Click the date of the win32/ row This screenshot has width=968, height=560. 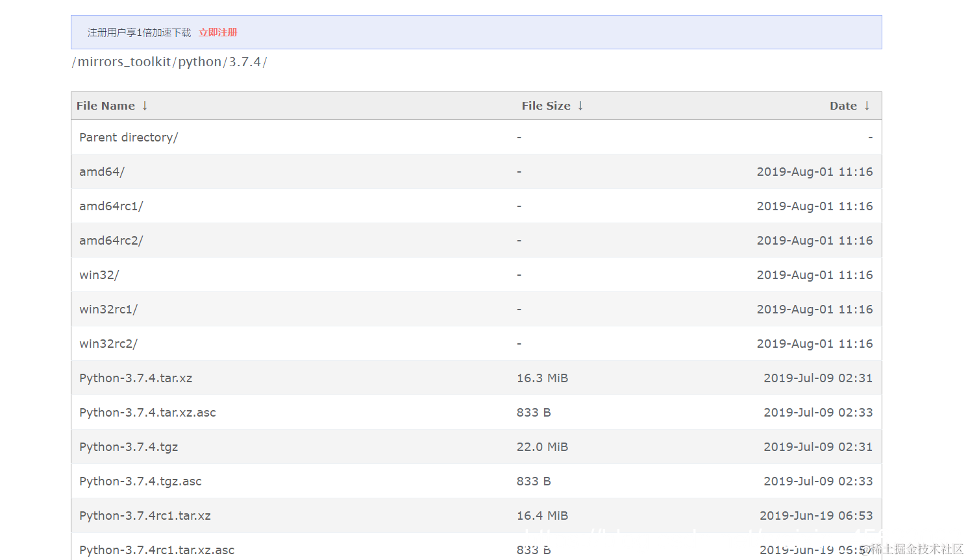pyautogui.click(x=815, y=275)
